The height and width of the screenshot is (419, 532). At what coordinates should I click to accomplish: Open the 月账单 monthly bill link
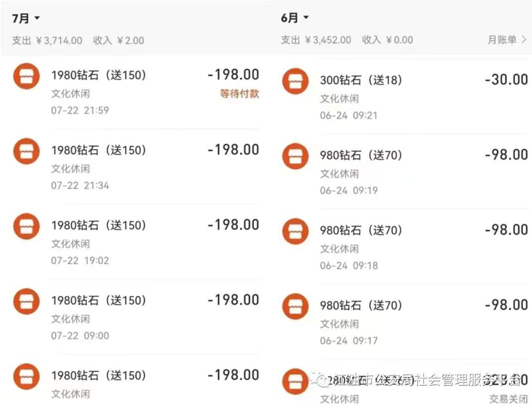pyautogui.click(x=507, y=40)
